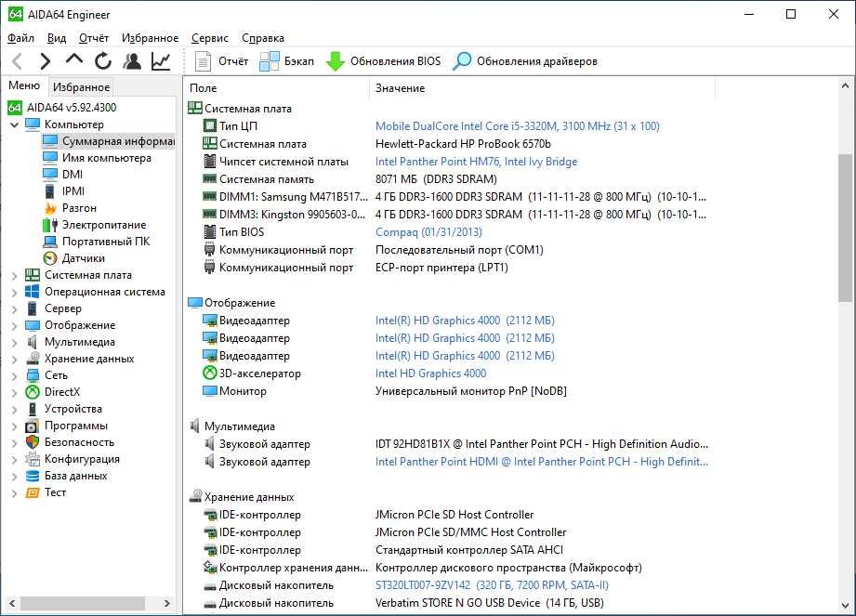
Task: Click the Программы tree item icon
Action: pos(33,426)
